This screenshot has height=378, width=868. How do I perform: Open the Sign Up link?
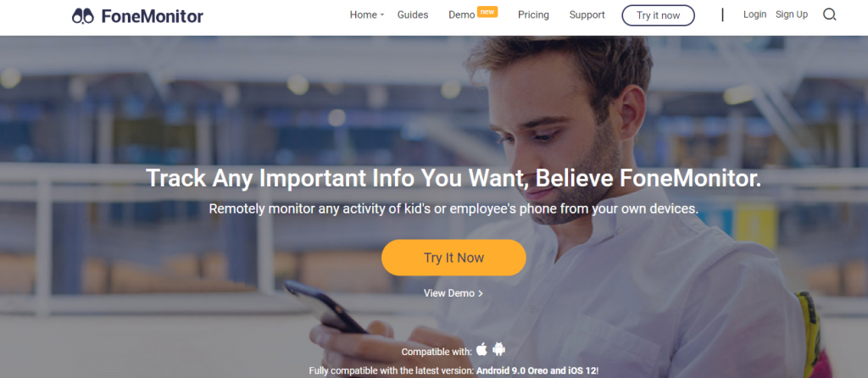click(x=792, y=14)
